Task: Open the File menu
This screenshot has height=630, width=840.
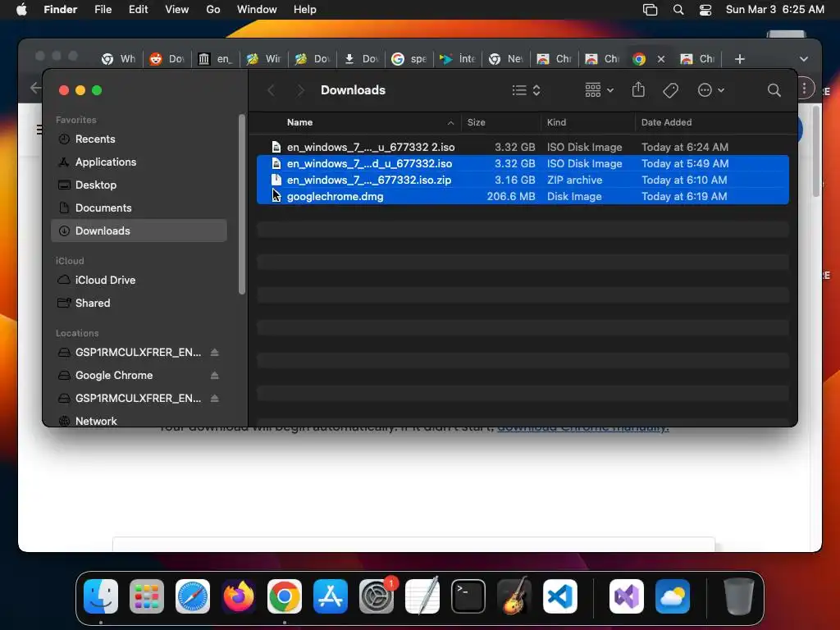Action: [x=103, y=10]
